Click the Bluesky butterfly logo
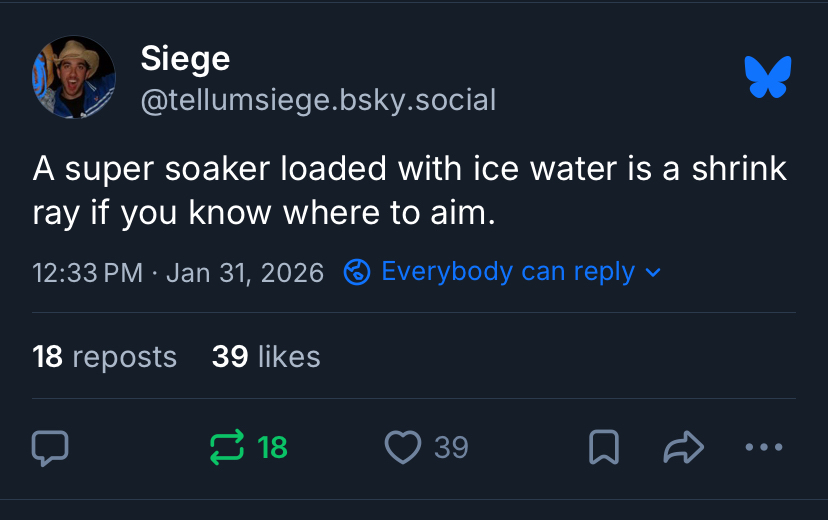Screen dimensions: 828x520 pyautogui.click(x=768, y=77)
